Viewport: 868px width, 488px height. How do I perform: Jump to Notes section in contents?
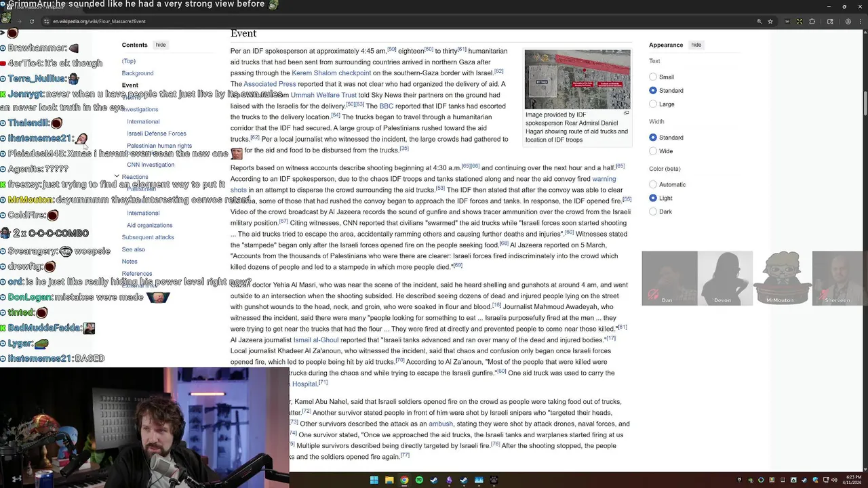point(130,262)
